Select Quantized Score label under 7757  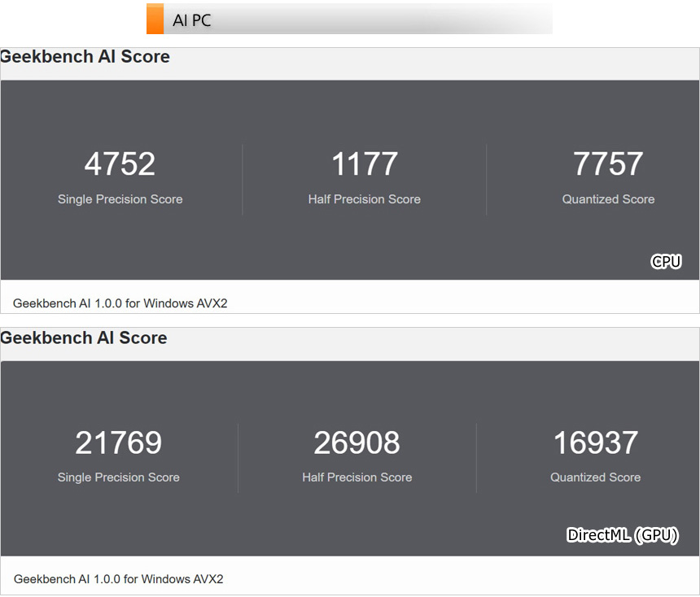[608, 199]
